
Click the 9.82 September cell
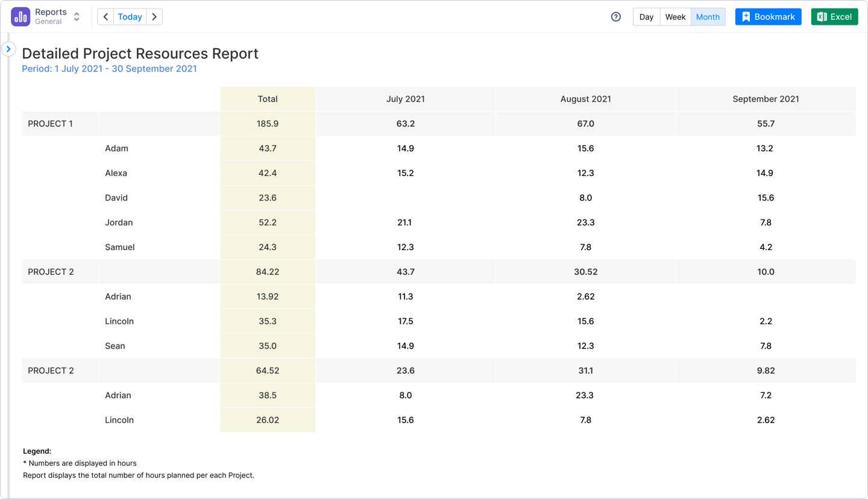click(766, 371)
